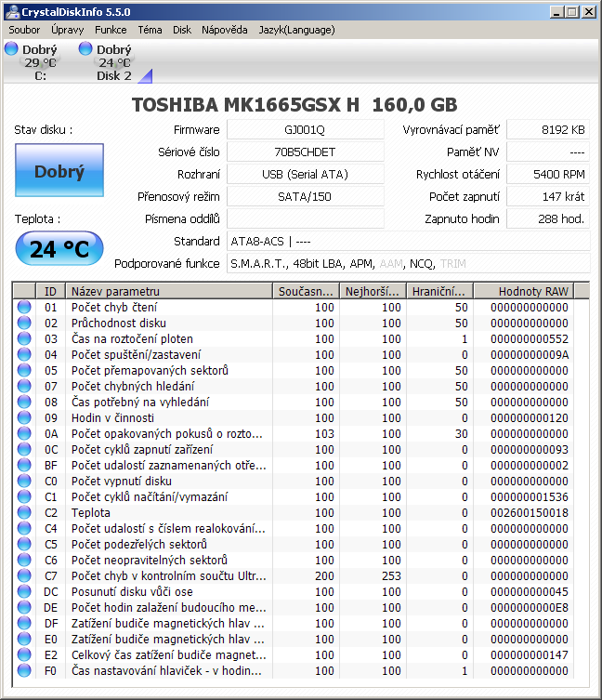The width and height of the screenshot is (602, 700).
Task: Click RAW value 000000001536
Action: click(530, 496)
